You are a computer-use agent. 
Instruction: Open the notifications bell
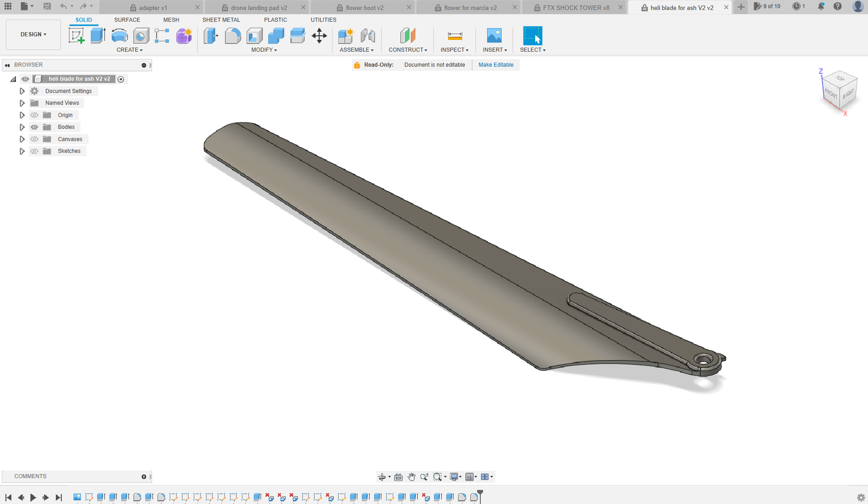[821, 6]
